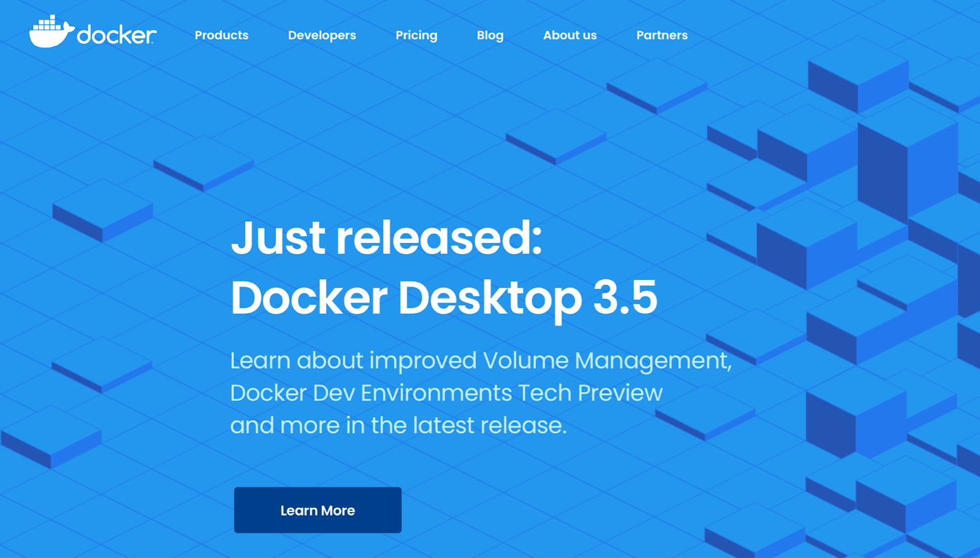The width and height of the screenshot is (980, 558).
Task: Open the Blog link
Action: (x=490, y=36)
